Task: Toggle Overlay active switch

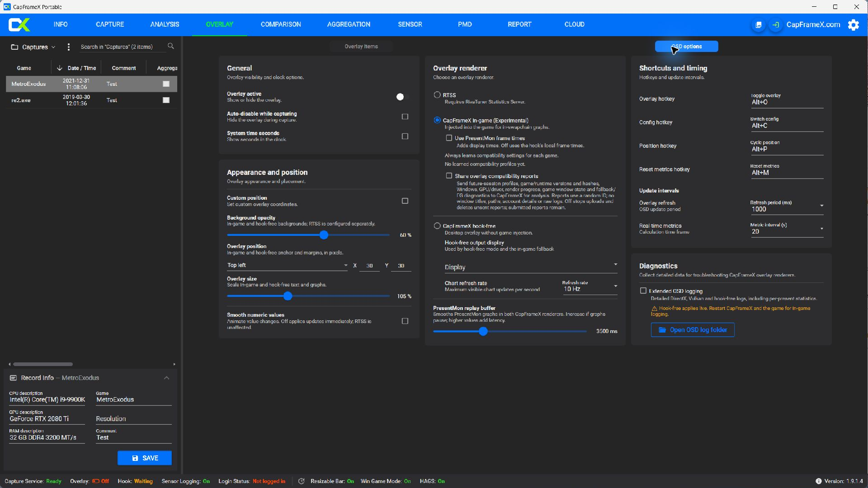Action: [x=402, y=97]
